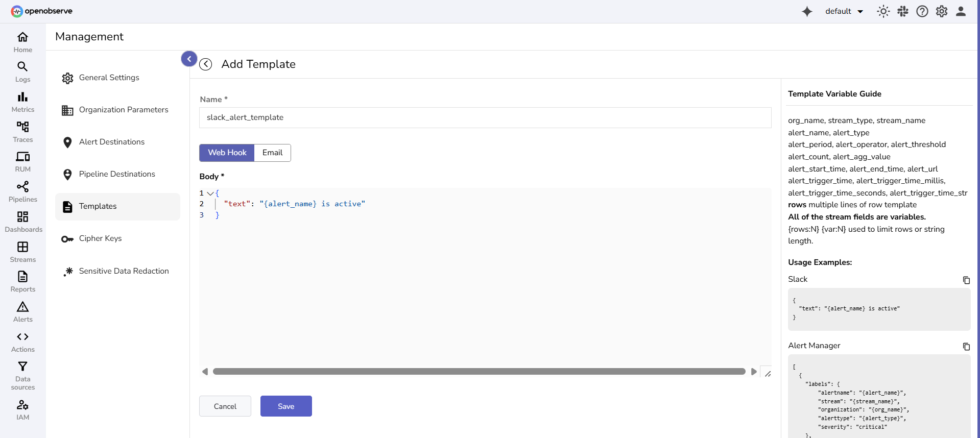980x438 pixels.
Task: Open the default organization dropdown
Action: pos(844,11)
